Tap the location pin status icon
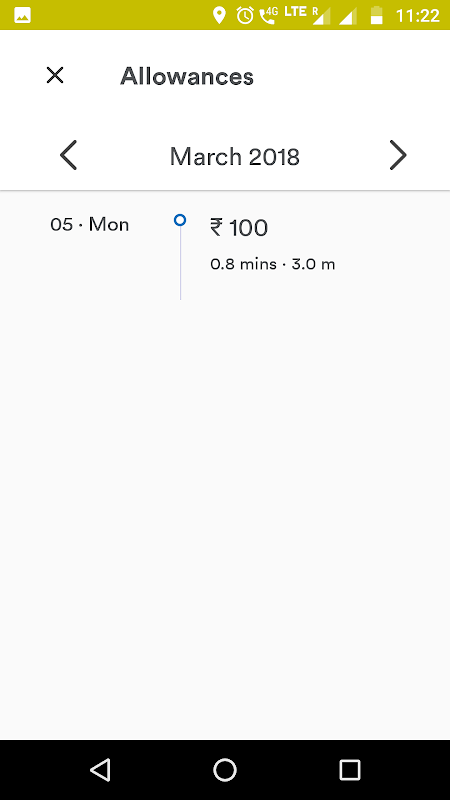This screenshot has height=800, width=450. 219,15
